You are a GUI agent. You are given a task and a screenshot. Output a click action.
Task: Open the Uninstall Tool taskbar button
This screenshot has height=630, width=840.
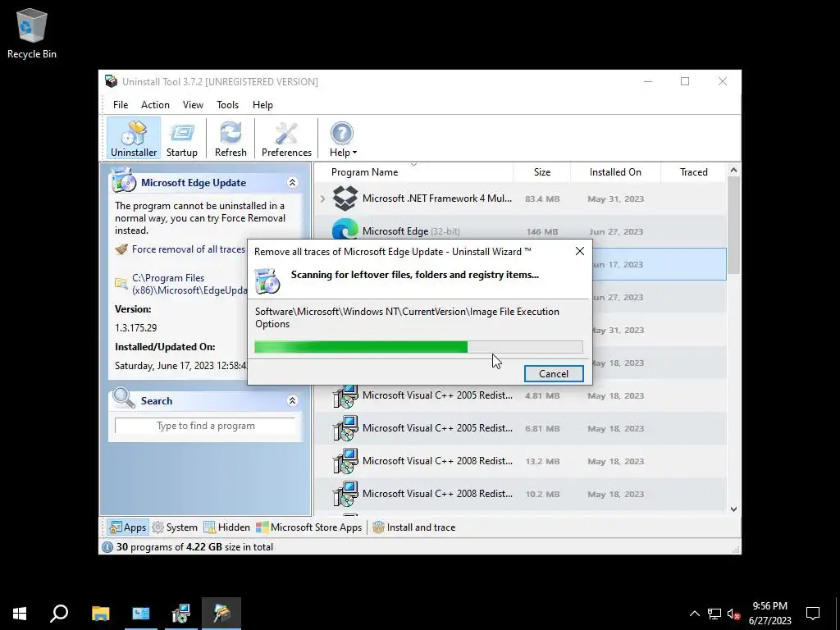tap(221, 614)
